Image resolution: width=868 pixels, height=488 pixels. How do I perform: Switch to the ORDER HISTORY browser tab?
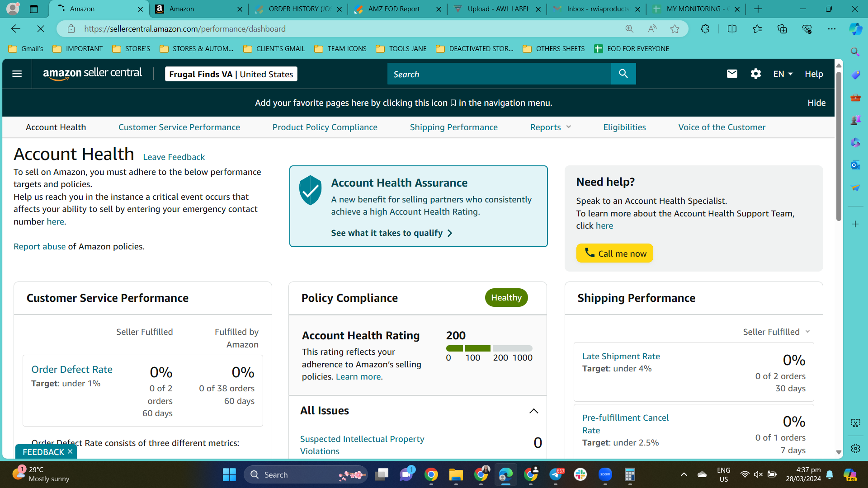298,9
